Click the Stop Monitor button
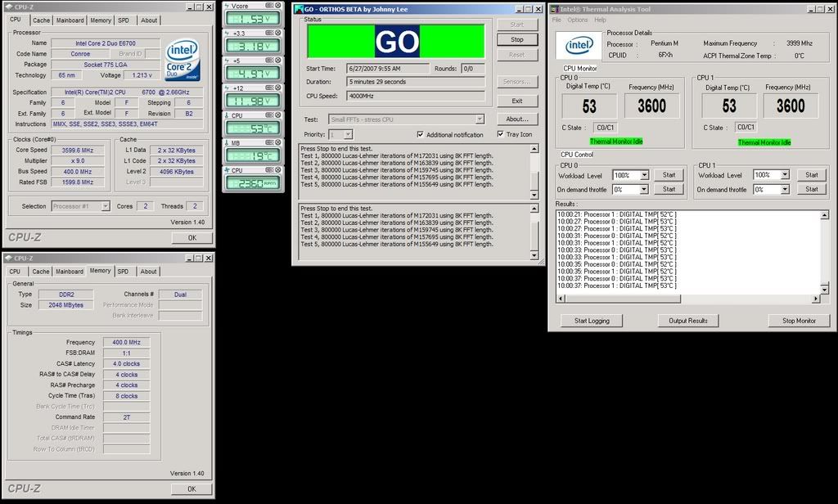This screenshot has width=838, height=504. [x=799, y=321]
